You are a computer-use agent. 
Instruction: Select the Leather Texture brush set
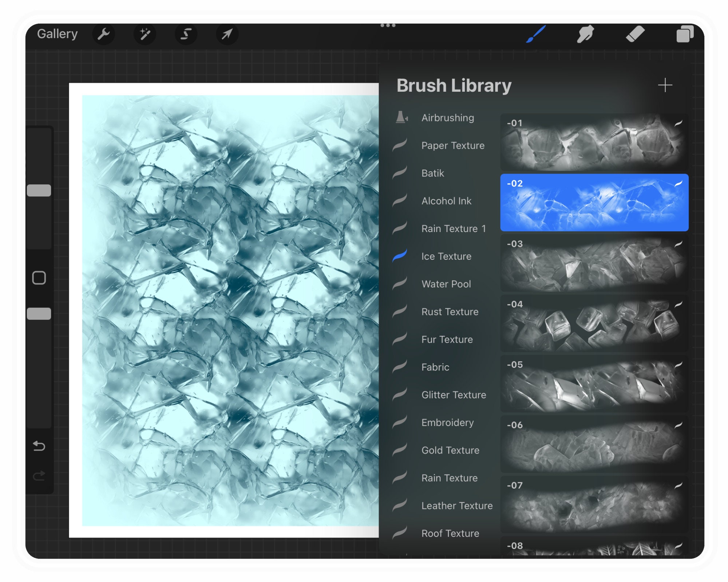[x=456, y=506]
